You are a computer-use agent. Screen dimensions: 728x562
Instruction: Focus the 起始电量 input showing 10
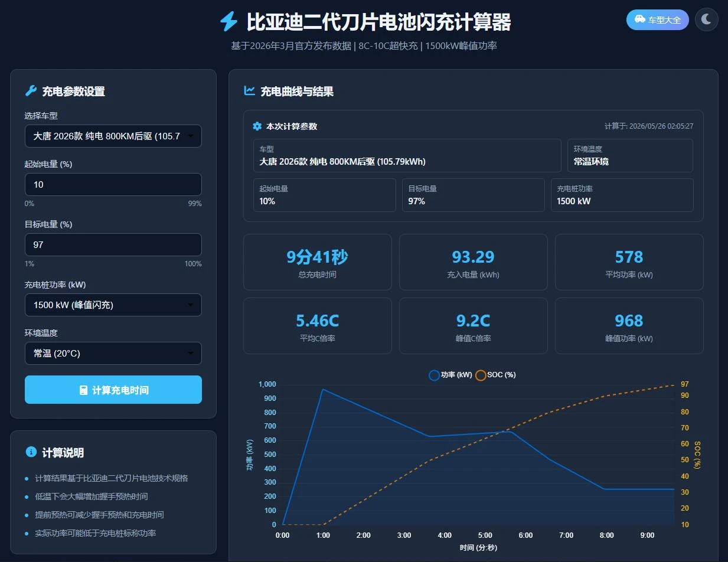click(x=113, y=184)
